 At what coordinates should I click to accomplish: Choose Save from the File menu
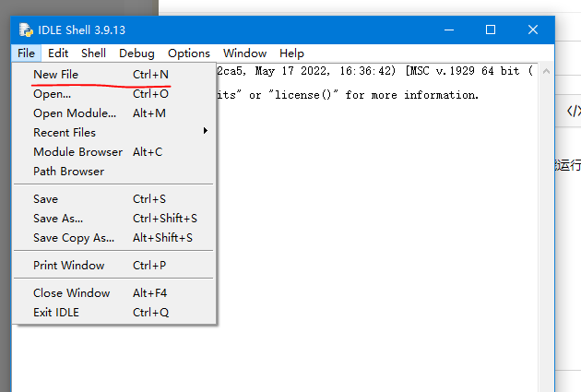point(114,199)
